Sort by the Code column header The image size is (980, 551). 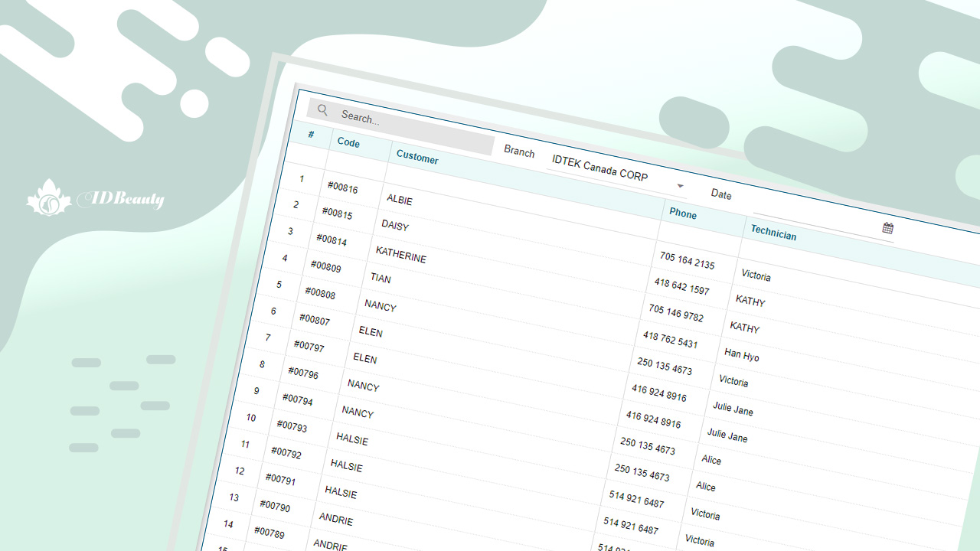[348, 143]
